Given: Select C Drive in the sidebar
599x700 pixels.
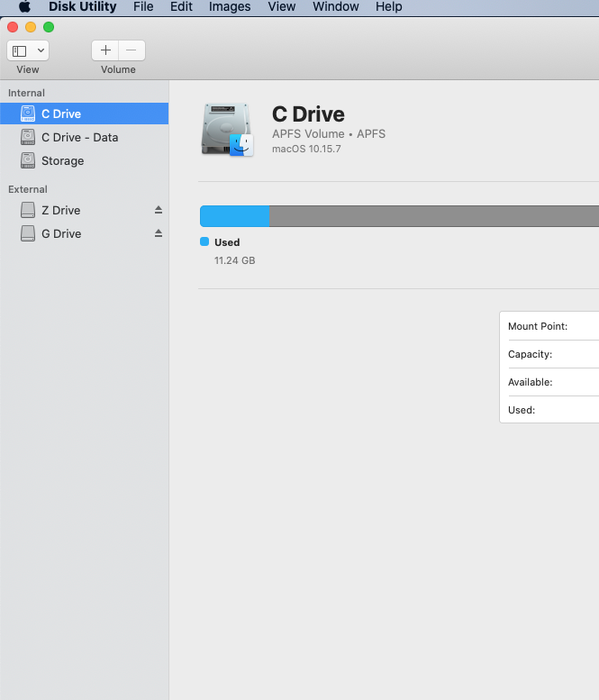Looking at the screenshot, I should click(x=85, y=114).
